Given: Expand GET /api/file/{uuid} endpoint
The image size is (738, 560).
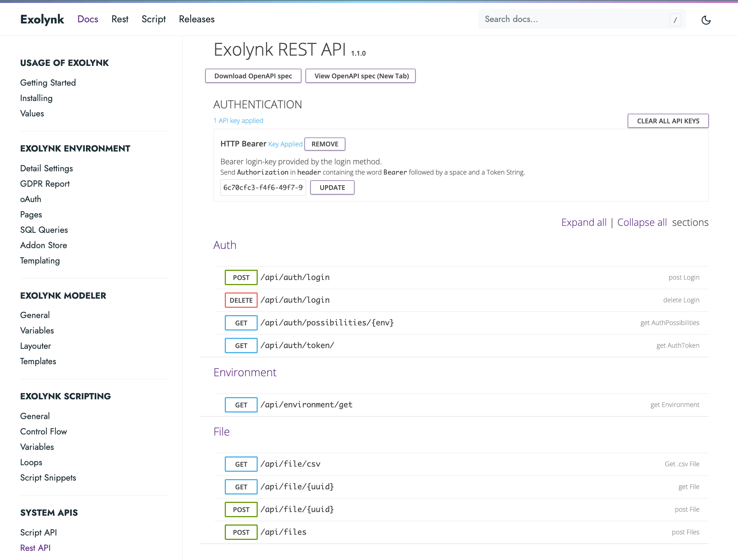Looking at the screenshot, I should pyautogui.click(x=461, y=487).
